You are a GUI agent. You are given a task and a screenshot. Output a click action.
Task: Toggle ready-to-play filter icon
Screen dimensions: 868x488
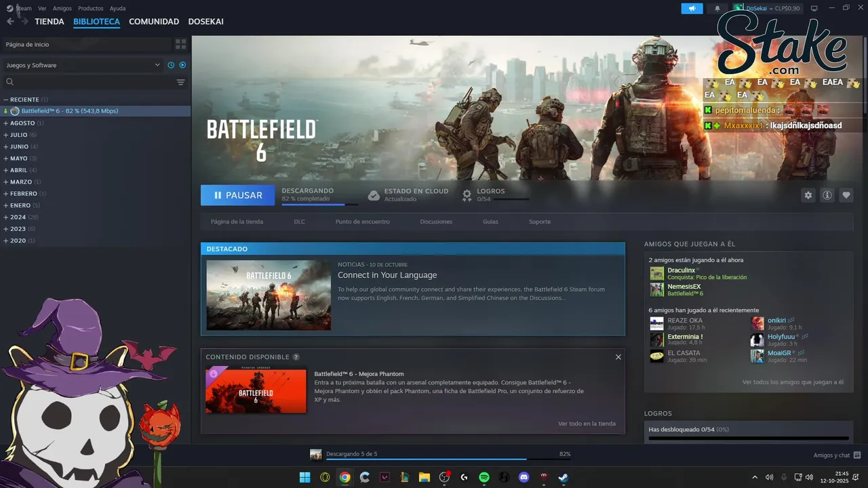tap(182, 65)
